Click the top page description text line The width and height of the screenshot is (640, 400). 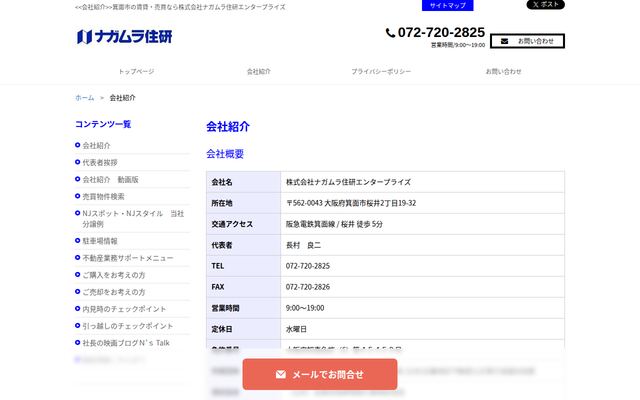tap(180, 7)
